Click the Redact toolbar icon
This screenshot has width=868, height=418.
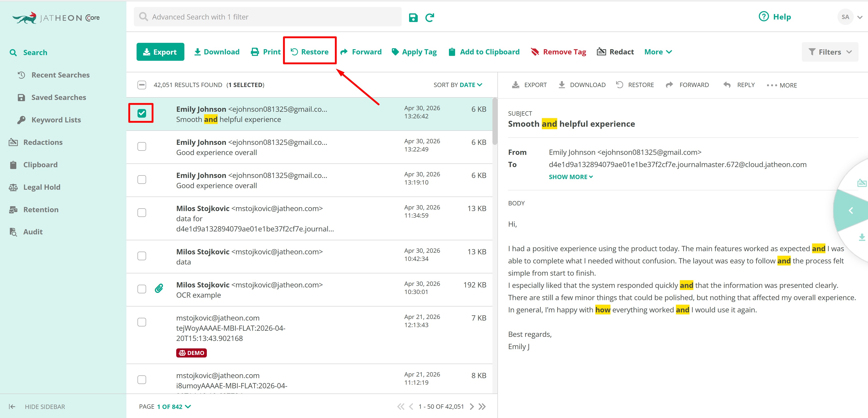[601, 52]
